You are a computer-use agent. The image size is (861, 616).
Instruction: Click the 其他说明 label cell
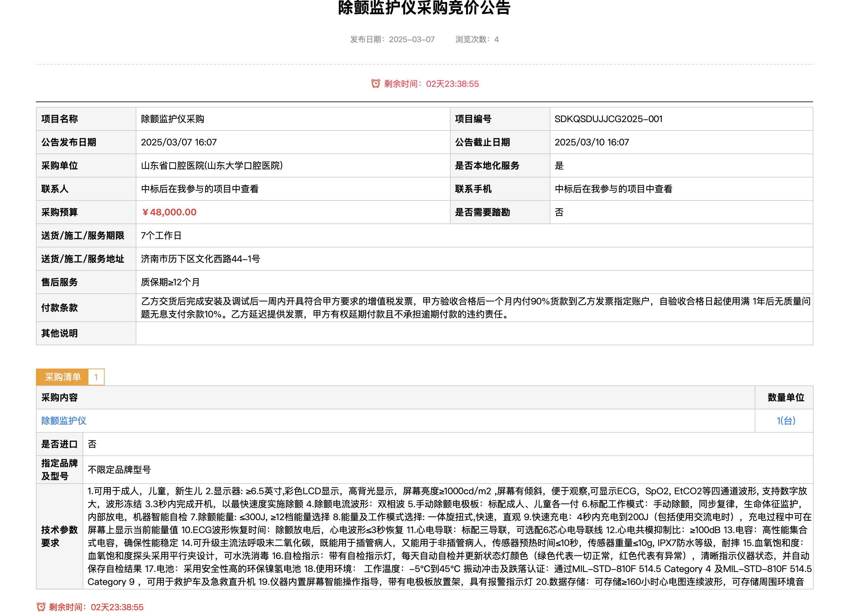(x=86, y=333)
